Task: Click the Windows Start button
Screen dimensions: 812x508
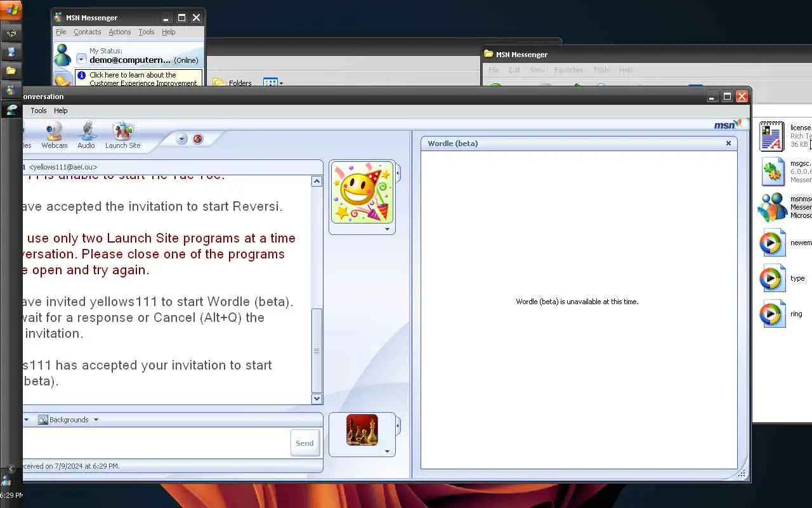Action: coord(11,10)
